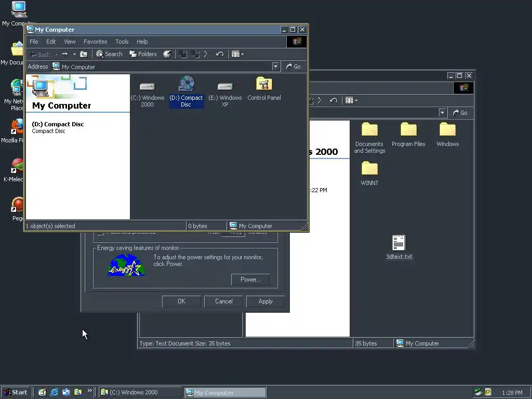532x399 pixels.
Task: Click the Windows logo throbber in My Computer window
Action: pyautogui.click(x=297, y=42)
